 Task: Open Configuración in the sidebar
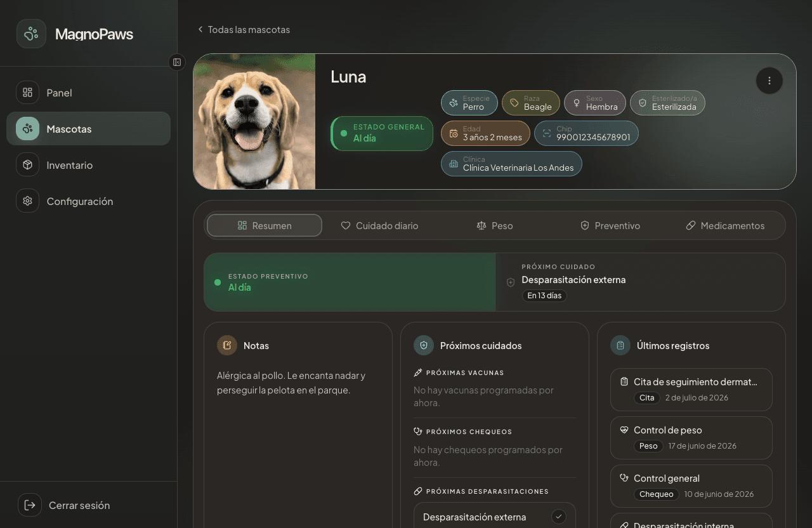click(x=88, y=201)
